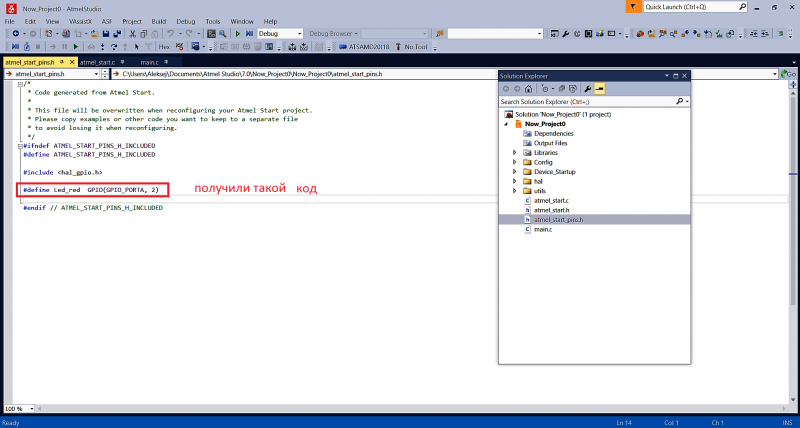Expand the utils folder node
Screen dimensions: 800x428
pyautogui.click(x=514, y=191)
